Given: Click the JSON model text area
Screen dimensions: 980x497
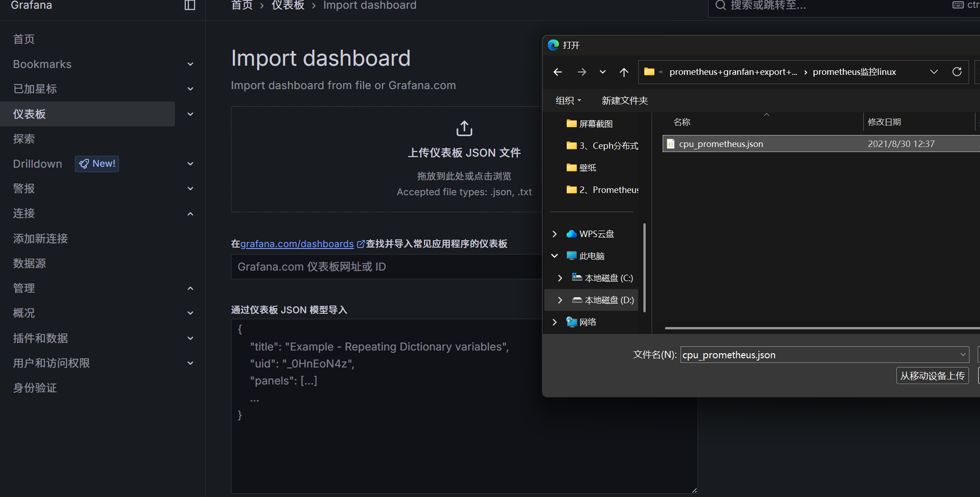Looking at the screenshot, I should tap(464, 407).
